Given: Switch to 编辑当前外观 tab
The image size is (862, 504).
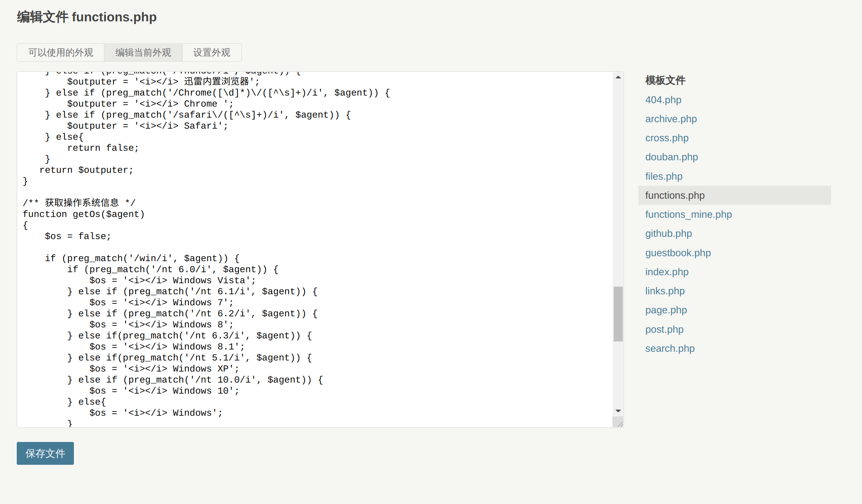Looking at the screenshot, I should 143,53.
